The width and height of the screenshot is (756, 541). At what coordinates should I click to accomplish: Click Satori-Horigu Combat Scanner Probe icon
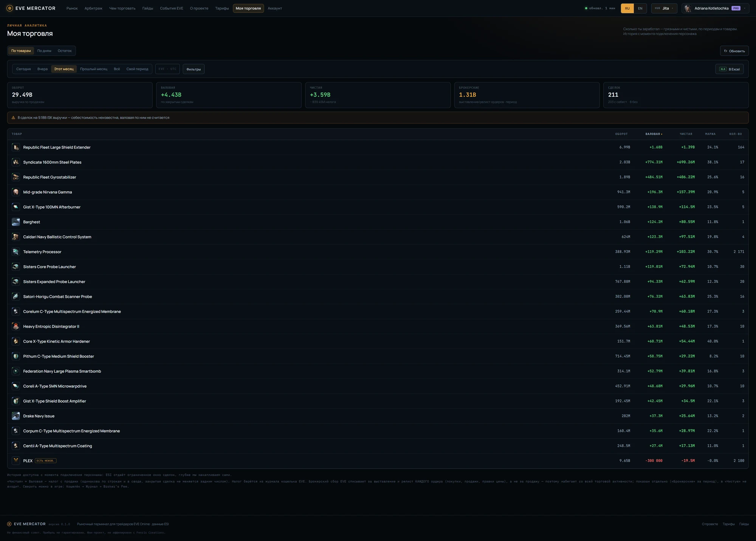[15, 297]
